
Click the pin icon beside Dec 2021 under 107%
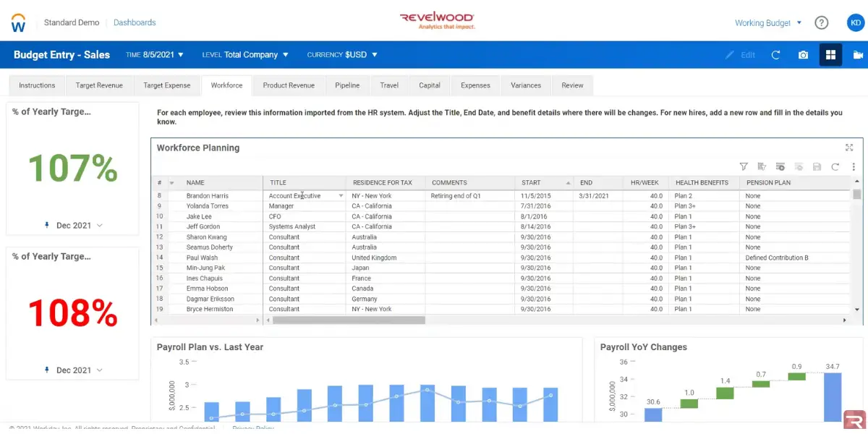(x=48, y=226)
